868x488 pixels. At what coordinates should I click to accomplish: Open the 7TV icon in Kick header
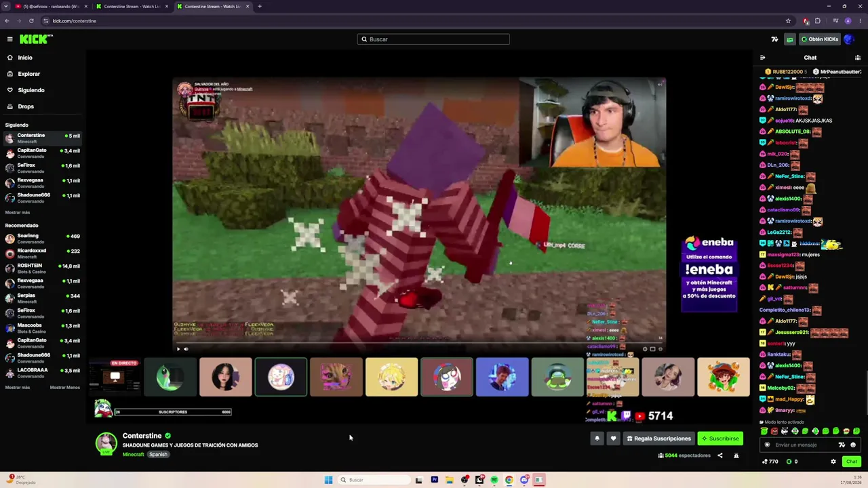click(x=774, y=39)
